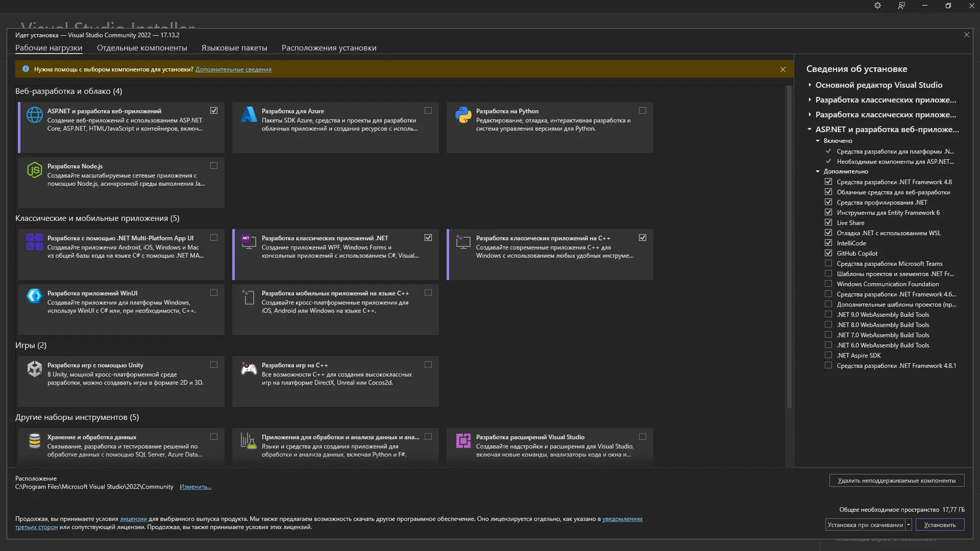Switch to Рабочие нагрузки tab

[48, 47]
